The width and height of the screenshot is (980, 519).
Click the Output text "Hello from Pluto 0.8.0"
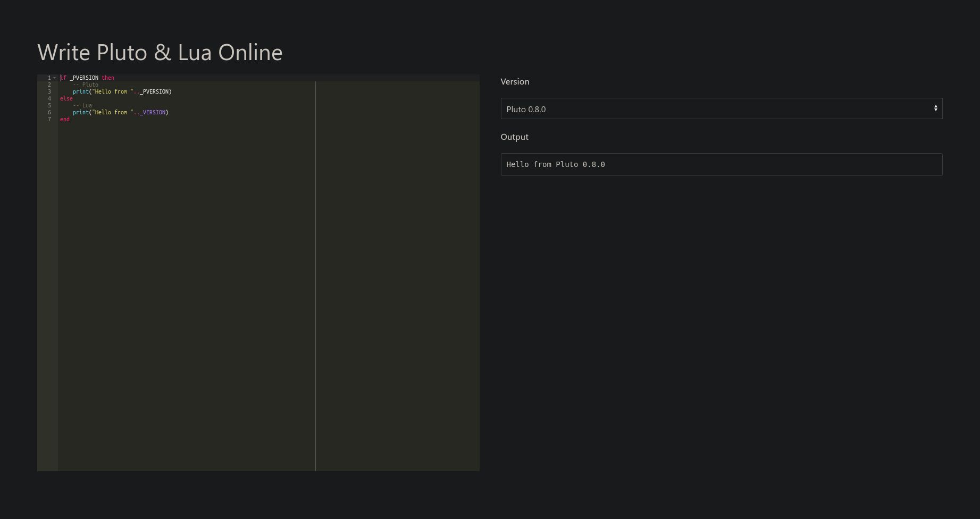tap(555, 164)
